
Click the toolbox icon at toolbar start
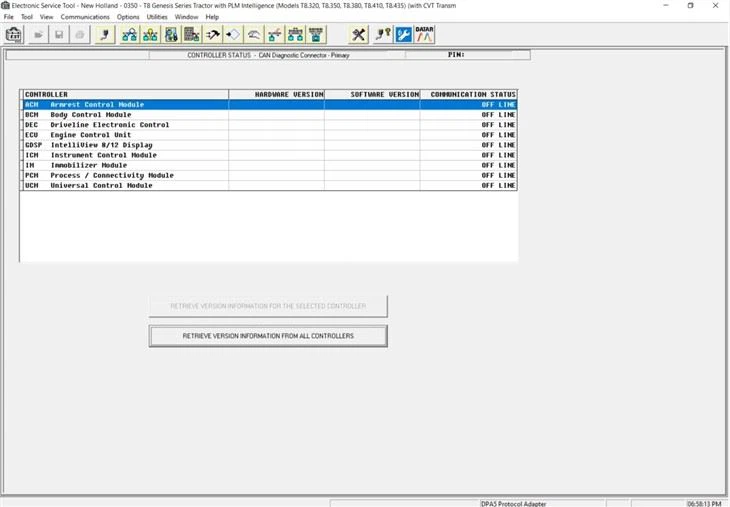(14, 35)
